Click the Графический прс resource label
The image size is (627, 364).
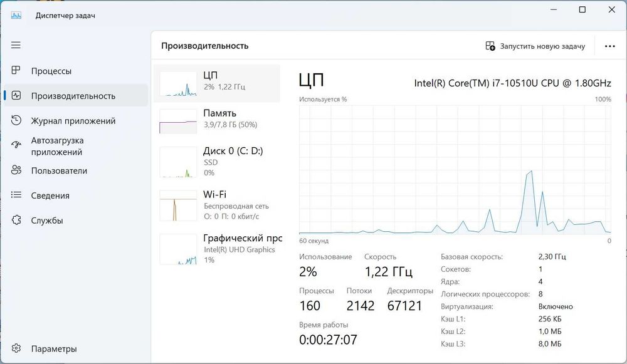pos(243,238)
